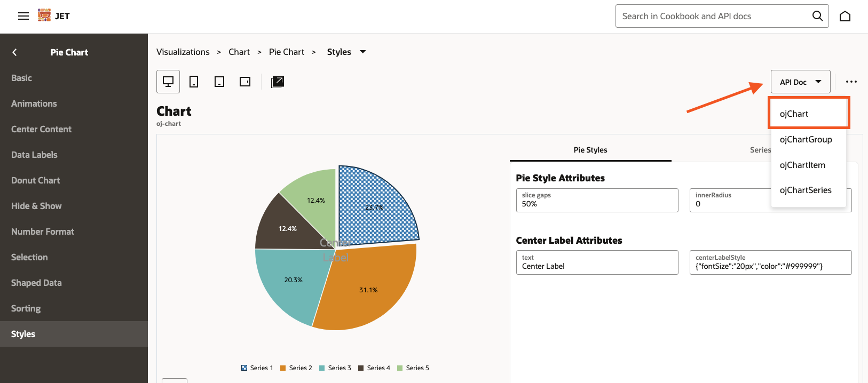Click the home icon in header

845,16
